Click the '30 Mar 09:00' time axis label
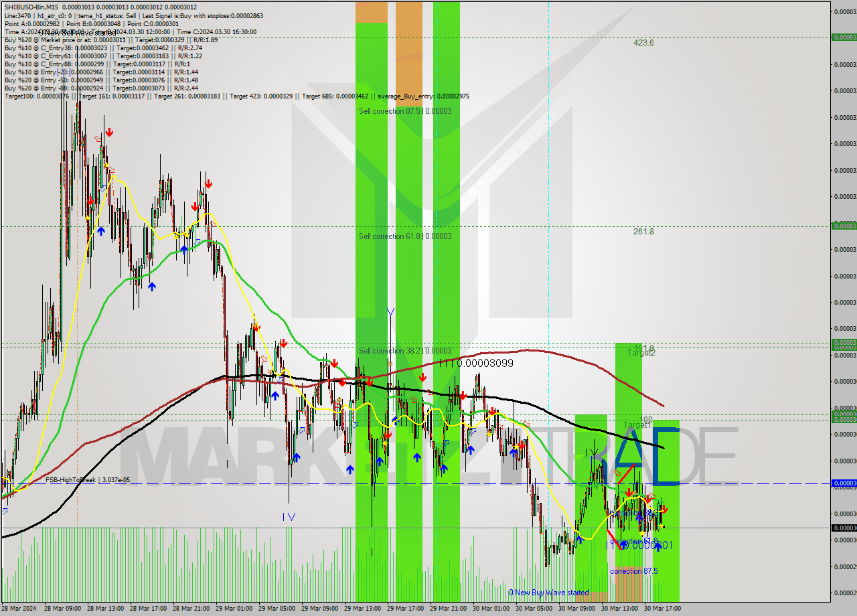Image resolution: width=857 pixels, height=616 pixels. point(576,609)
